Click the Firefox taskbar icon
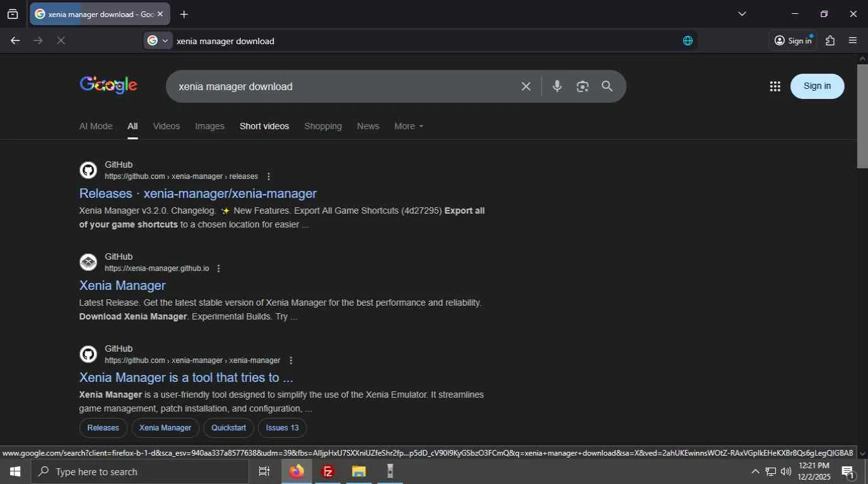This screenshot has height=484, width=868. pyautogui.click(x=296, y=471)
